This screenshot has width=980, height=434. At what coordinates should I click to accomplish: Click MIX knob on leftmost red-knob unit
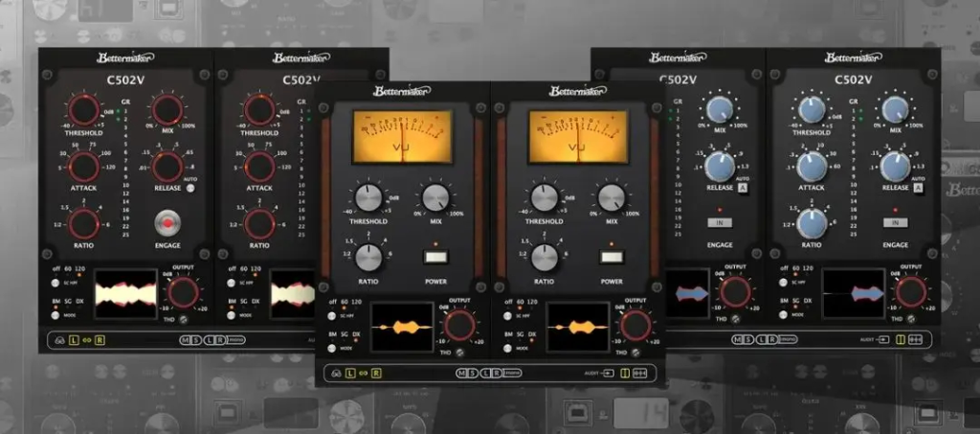[167, 110]
